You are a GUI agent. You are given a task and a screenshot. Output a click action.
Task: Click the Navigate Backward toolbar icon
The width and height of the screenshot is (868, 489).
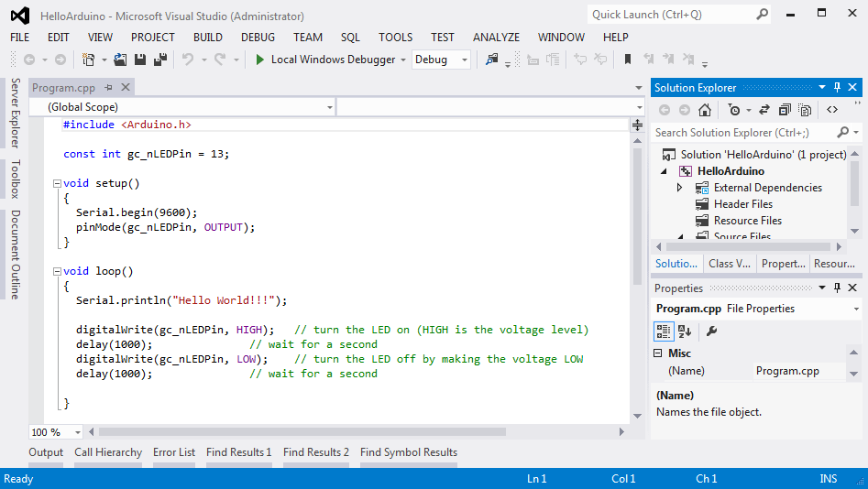coord(29,60)
